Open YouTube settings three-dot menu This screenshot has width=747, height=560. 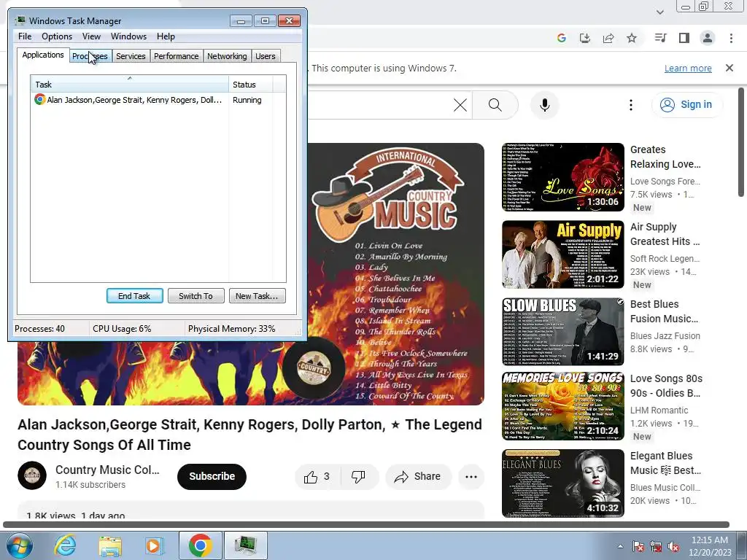point(631,105)
